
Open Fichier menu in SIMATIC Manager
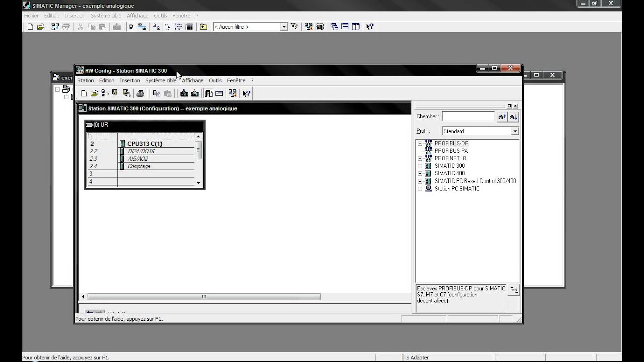[x=31, y=16]
